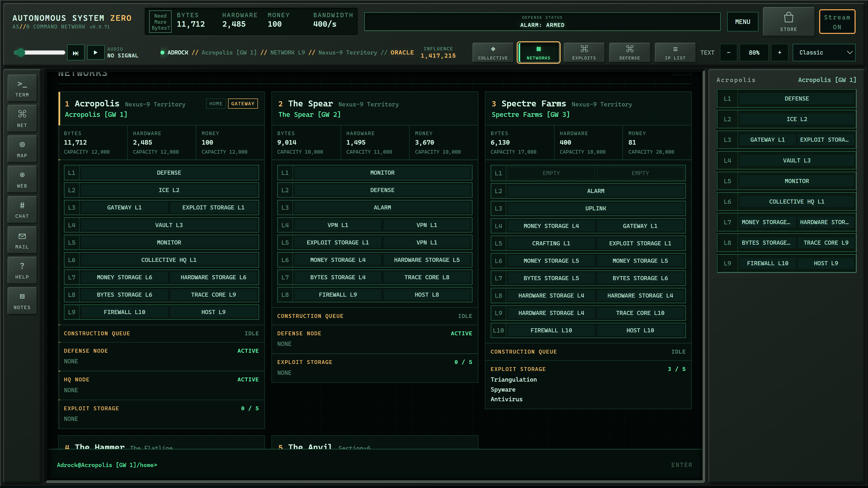Open The Spear [GW 2] link
Screen dimensions: 868x488
(x=309, y=115)
